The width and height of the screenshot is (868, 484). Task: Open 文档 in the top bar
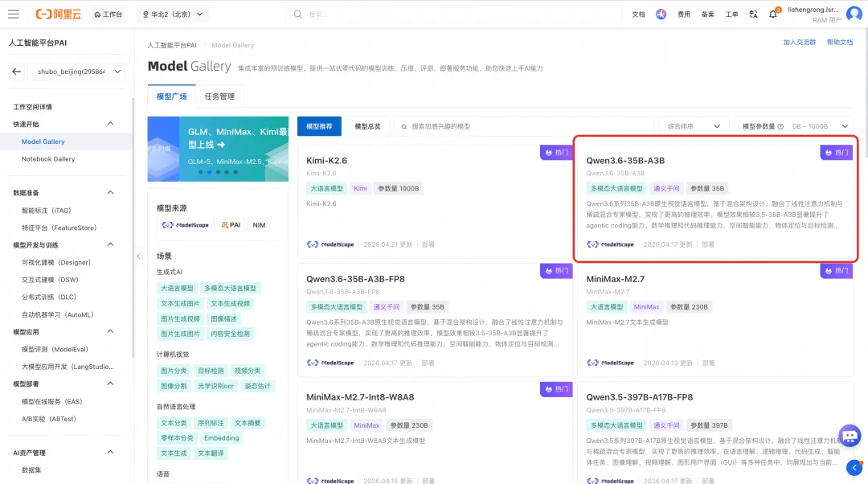[x=638, y=14]
